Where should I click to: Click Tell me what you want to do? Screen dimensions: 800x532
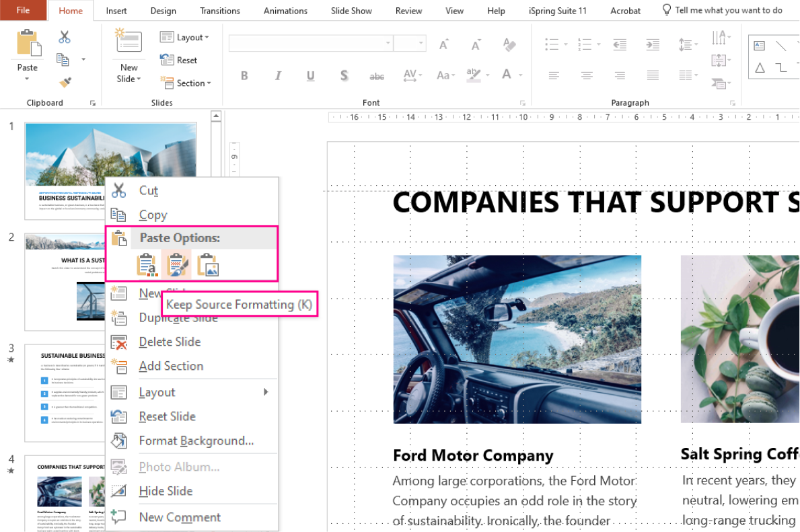(723, 10)
